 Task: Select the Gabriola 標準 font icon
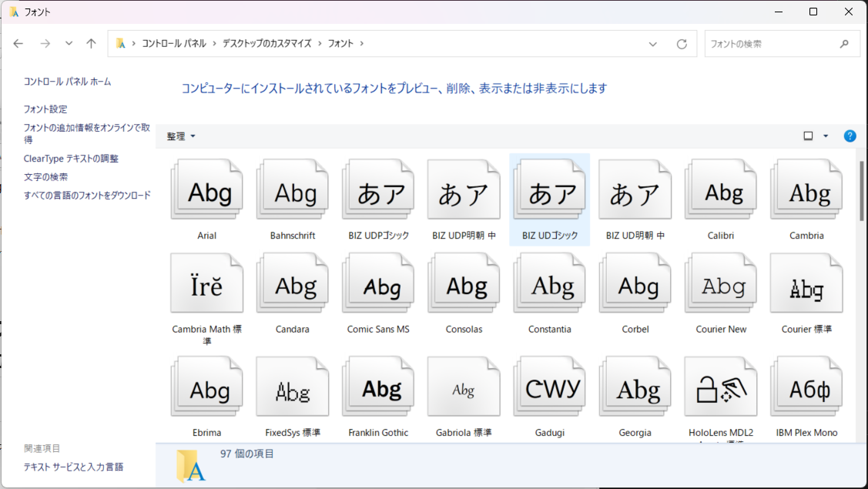point(464,387)
